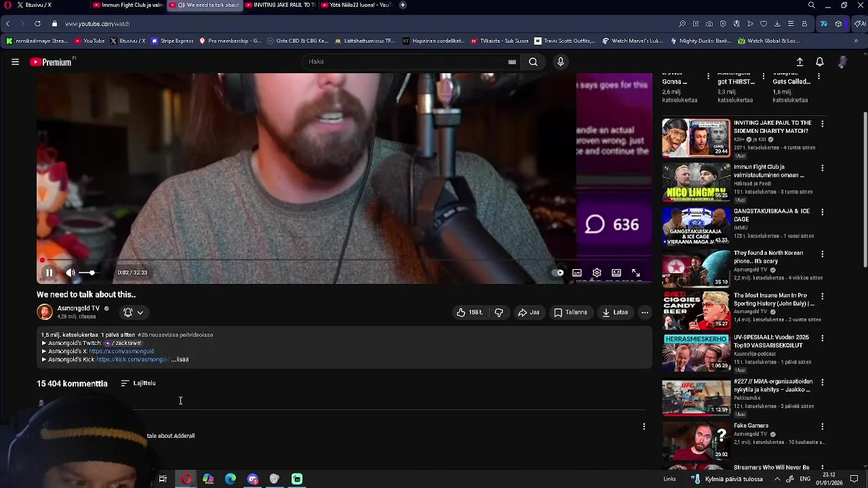This screenshot has width=868, height=488.
Task: Like the video (198 t.)
Action: coord(469,312)
